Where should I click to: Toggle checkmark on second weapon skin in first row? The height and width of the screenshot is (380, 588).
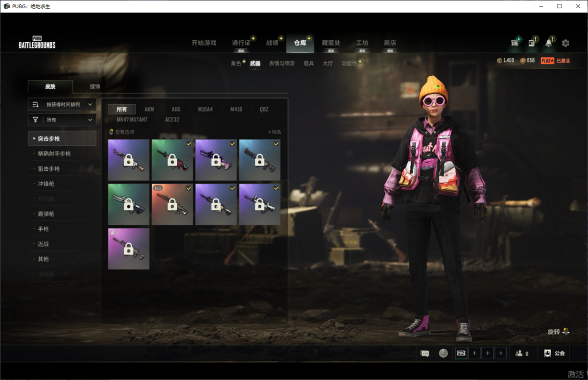click(189, 144)
